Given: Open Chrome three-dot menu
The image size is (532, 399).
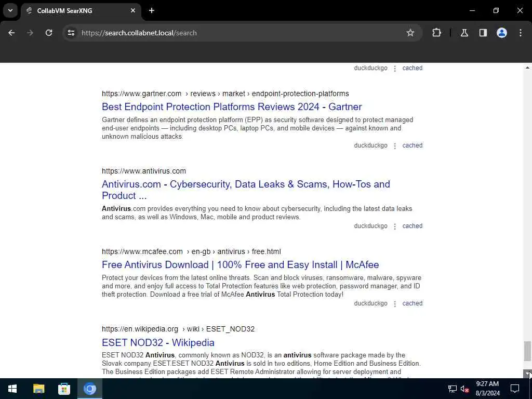Looking at the screenshot, I should (x=521, y=33).
